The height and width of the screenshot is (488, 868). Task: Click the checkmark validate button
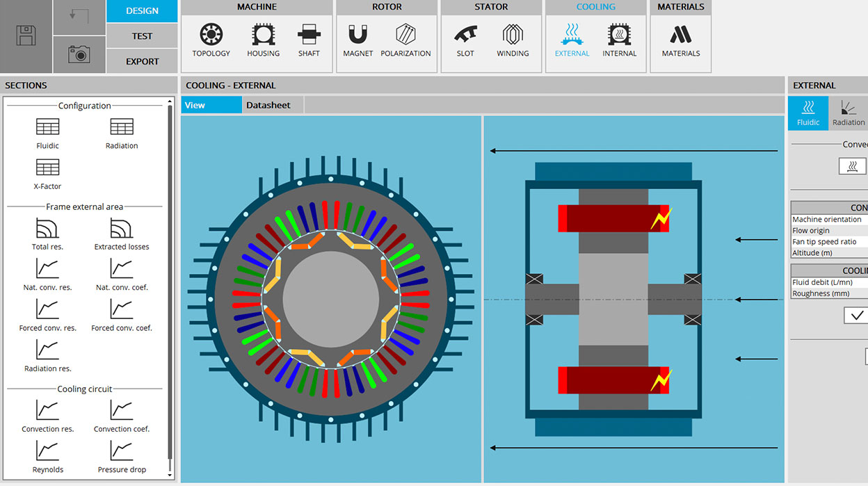855,316
